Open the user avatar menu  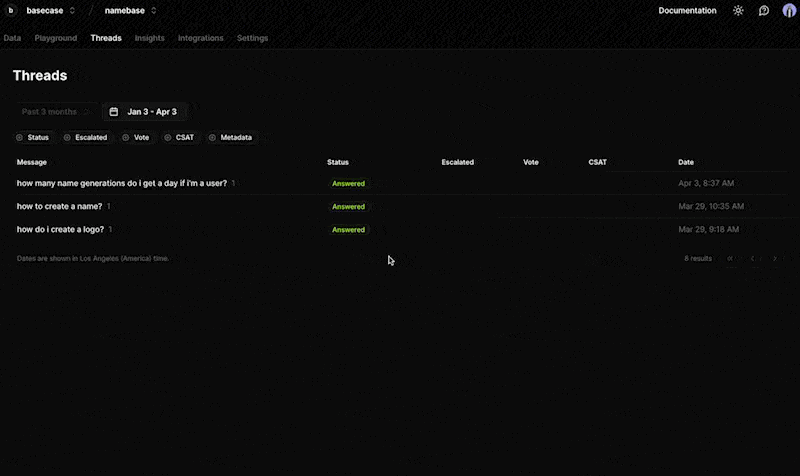789,10
